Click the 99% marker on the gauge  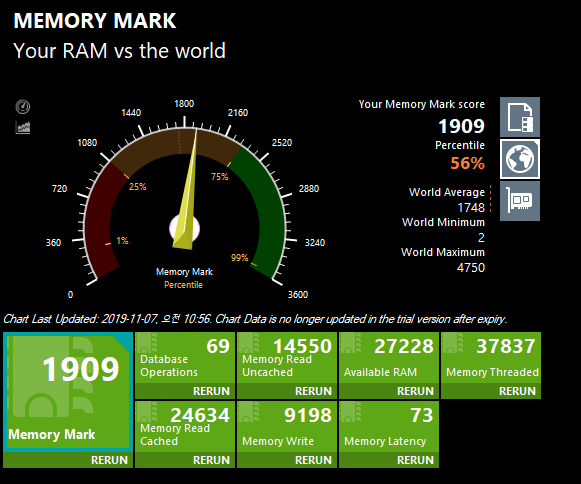coord(239,258)
